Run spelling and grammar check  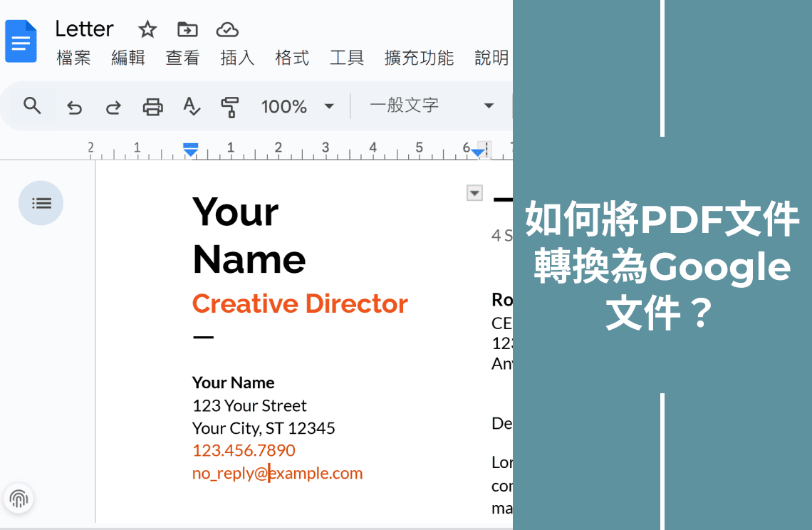pyautogui.click(x=192, y=106)
